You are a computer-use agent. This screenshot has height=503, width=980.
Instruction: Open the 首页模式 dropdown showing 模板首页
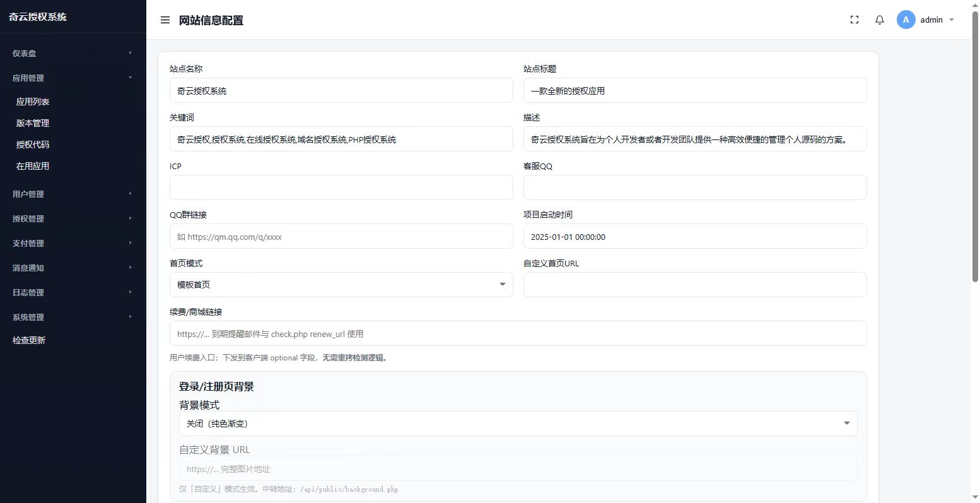(341, 285)
